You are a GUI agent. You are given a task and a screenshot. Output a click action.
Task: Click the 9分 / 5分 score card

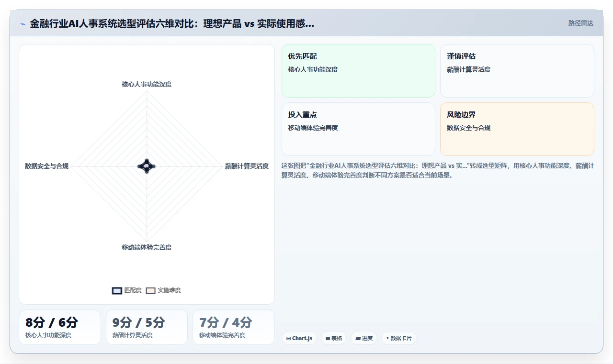pyautogui.click(x=147, y=327)
